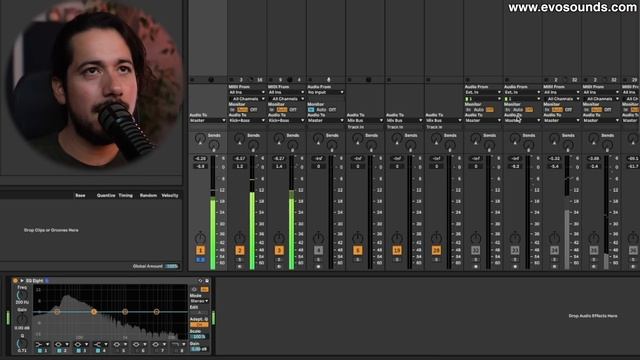
Task: Click the Random column header in Groove Pool
Action: (148, 196)
